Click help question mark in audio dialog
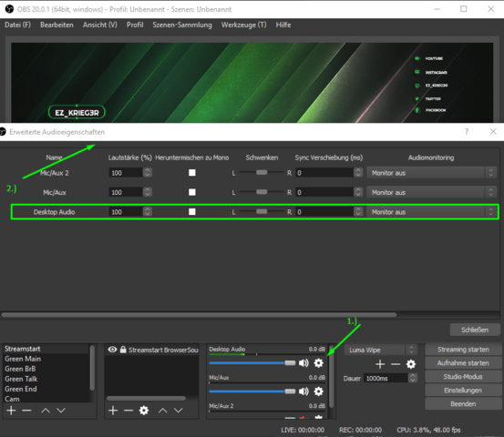Screen dimensions: 504x437 (467, 132)
